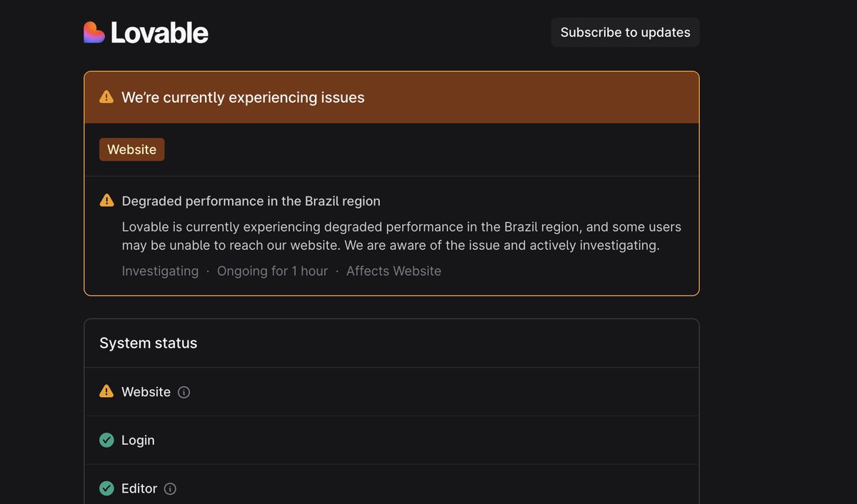Click the 'Affects Website' label
The image size is (857, 504).
(394, 271)
